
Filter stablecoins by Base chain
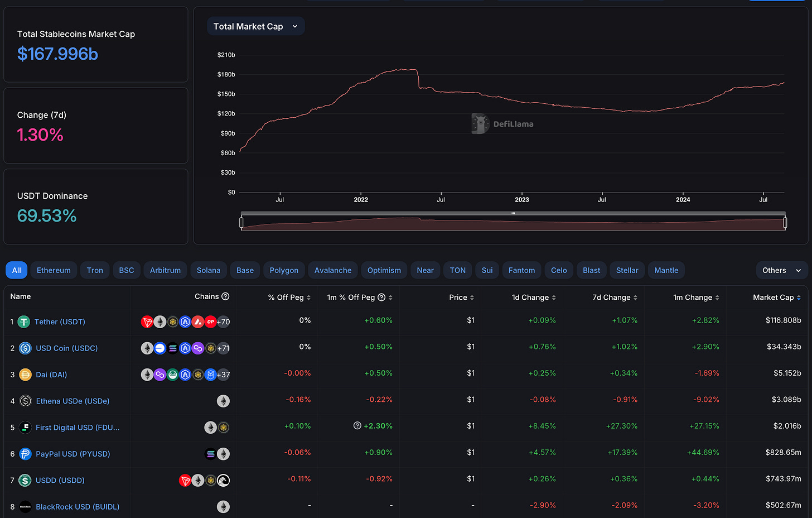point(245,270)
